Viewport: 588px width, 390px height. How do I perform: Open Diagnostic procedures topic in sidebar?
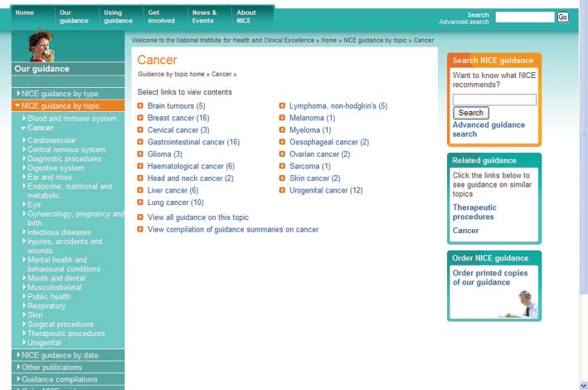pyautogui.click(x=64, y=158)
